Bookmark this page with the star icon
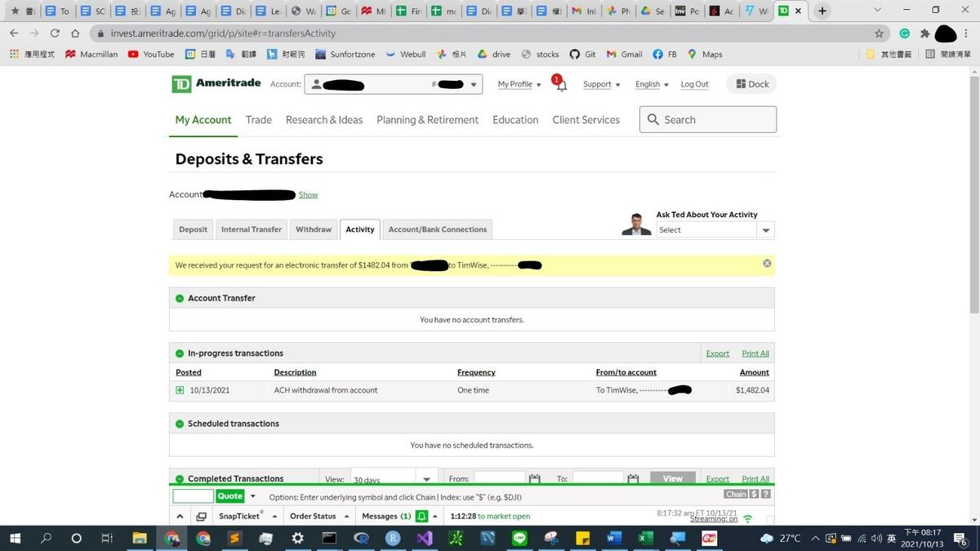The width and height of the screenshot is (980, 551). [x=879, y=33]
